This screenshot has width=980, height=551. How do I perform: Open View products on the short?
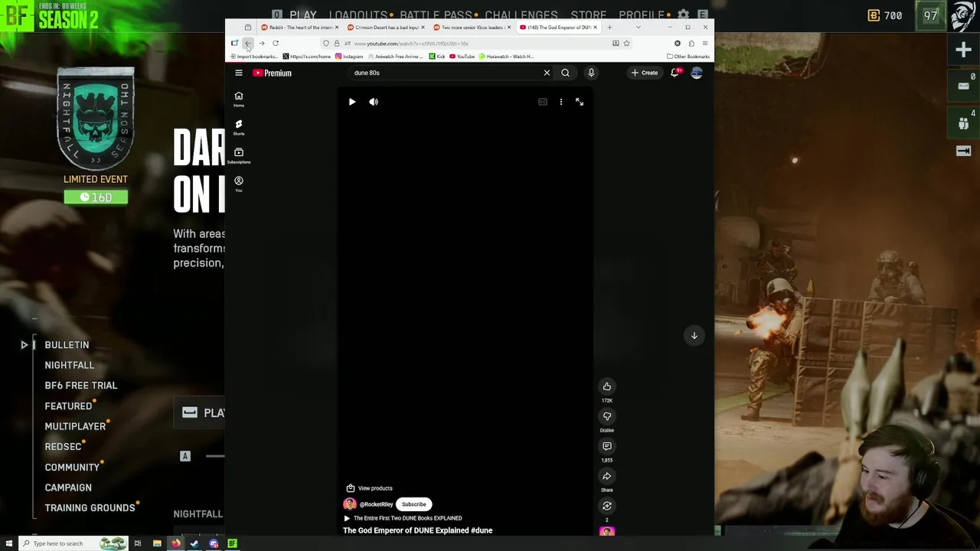(370, 488)
